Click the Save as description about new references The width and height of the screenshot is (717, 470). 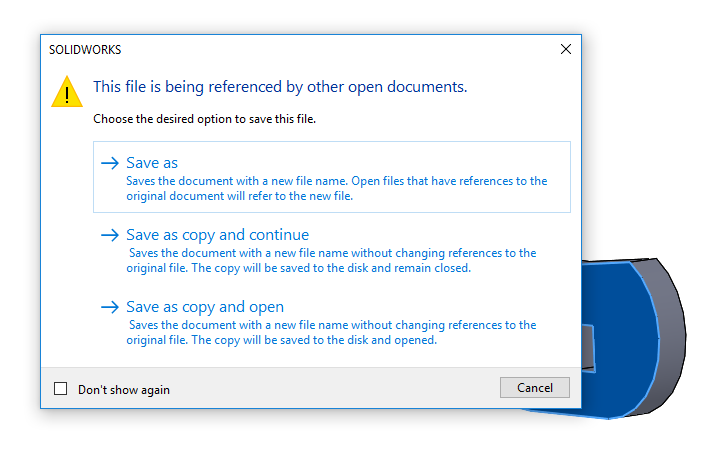tap(336, 189)
